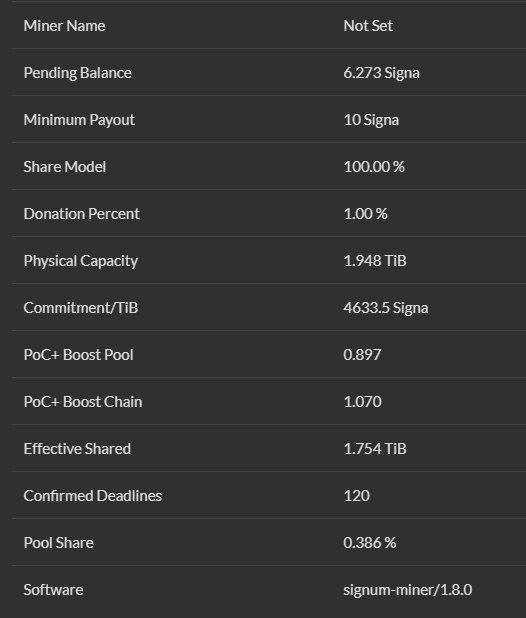The width and height of the screenshot is (526, 618).
Task: Click the signum-miner/1.8.0 software value
Action: tap(408, 590)
